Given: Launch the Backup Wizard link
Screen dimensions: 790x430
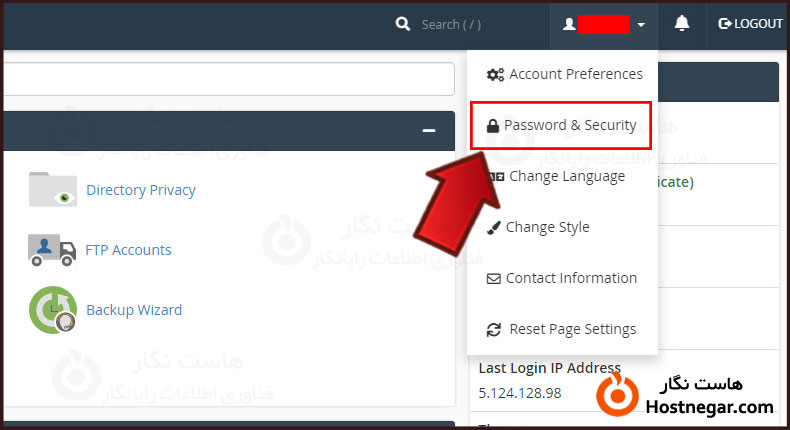Looking at the screenshot, I should 134,310.
